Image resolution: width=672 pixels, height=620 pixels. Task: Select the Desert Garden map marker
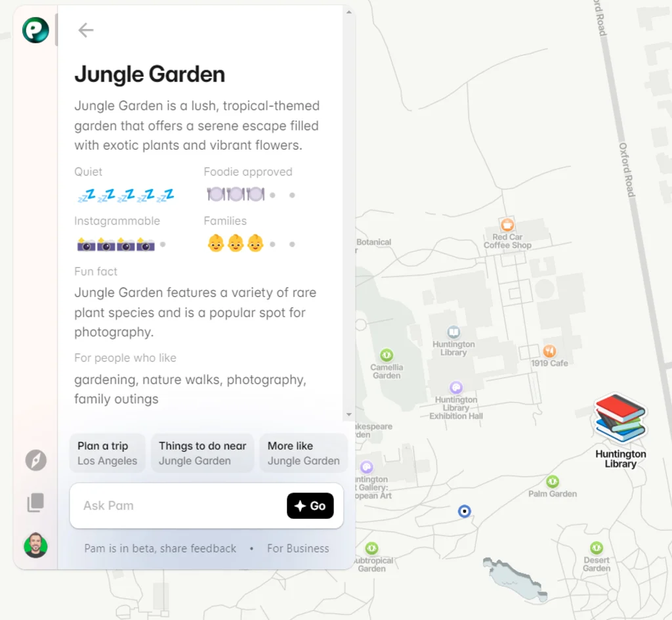[597, 548]
